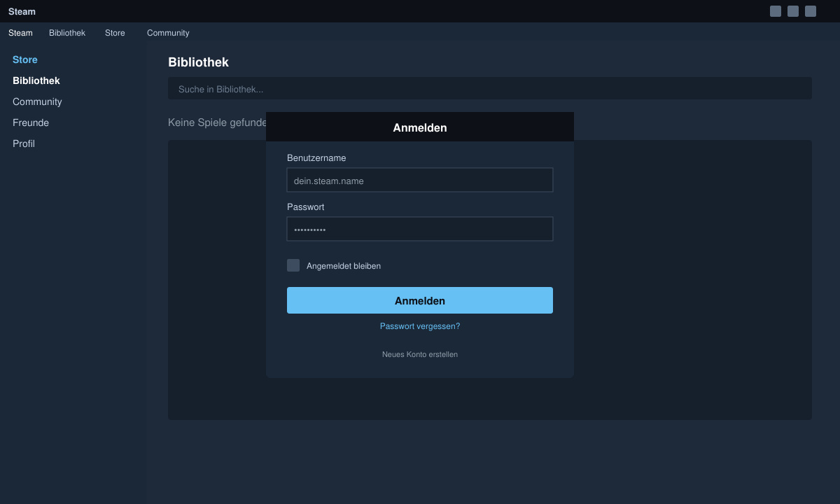This screenshot has width=840, height=504.
Task: Click the Anmelden dialog title
Action: click(x=420, y=127)
